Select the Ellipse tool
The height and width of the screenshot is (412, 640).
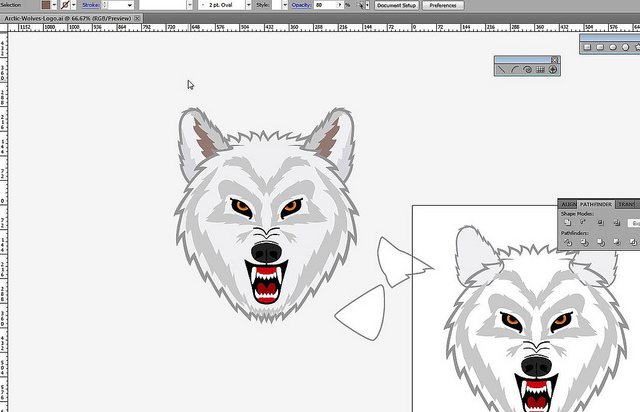click(x=613, y=47)
